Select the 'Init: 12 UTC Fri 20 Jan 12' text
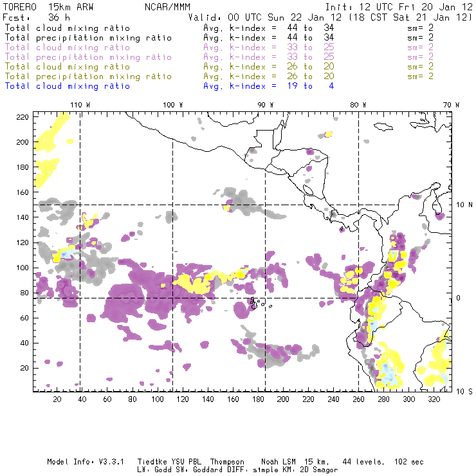Image resolution: width=476 pixels, height=476 pixels. click(399, 7)
